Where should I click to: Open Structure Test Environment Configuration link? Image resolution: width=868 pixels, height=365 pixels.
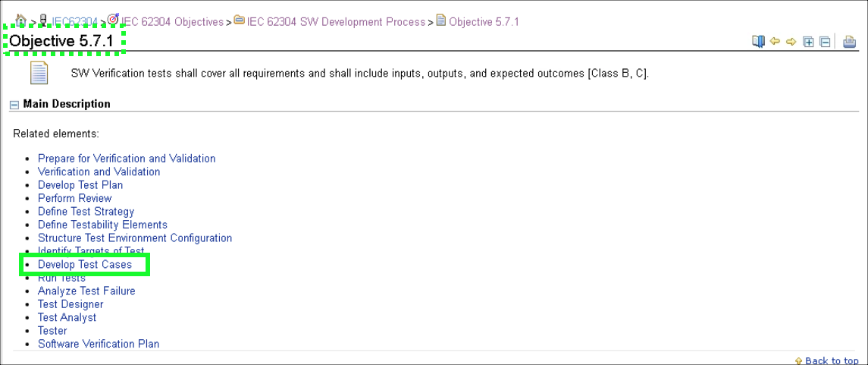click(x=135, y=238)
